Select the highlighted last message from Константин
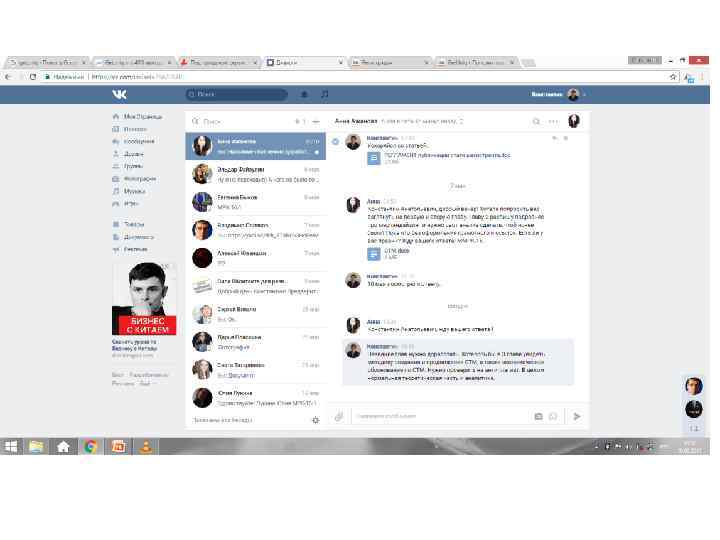This screenshot has width=720, height=540. click(x=458, y=362)
